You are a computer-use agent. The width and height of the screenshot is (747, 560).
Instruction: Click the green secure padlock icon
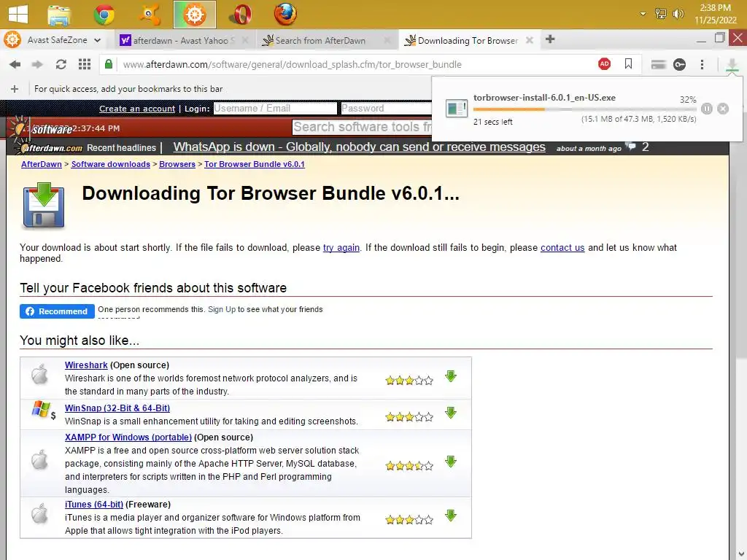tap(109, 64)
